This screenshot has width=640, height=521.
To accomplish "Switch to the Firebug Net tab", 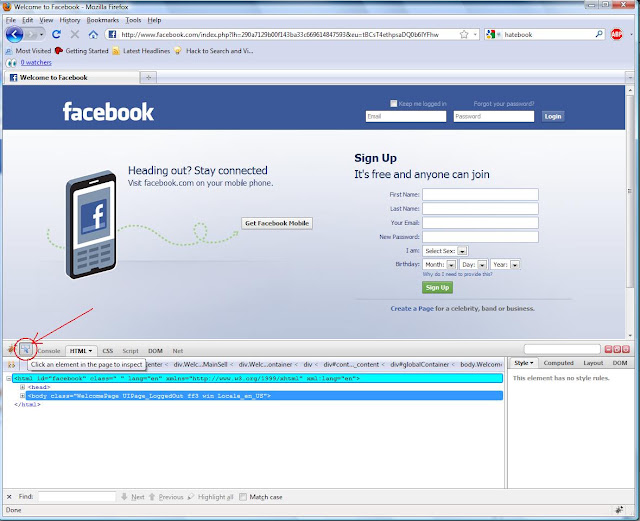I will click(x=178, y=350).
